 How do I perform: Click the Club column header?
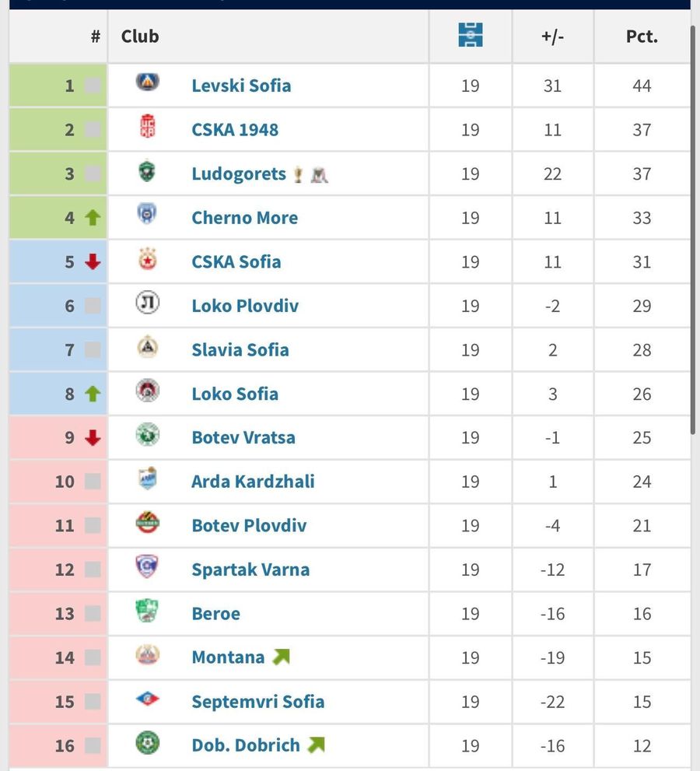coord(140,37)
